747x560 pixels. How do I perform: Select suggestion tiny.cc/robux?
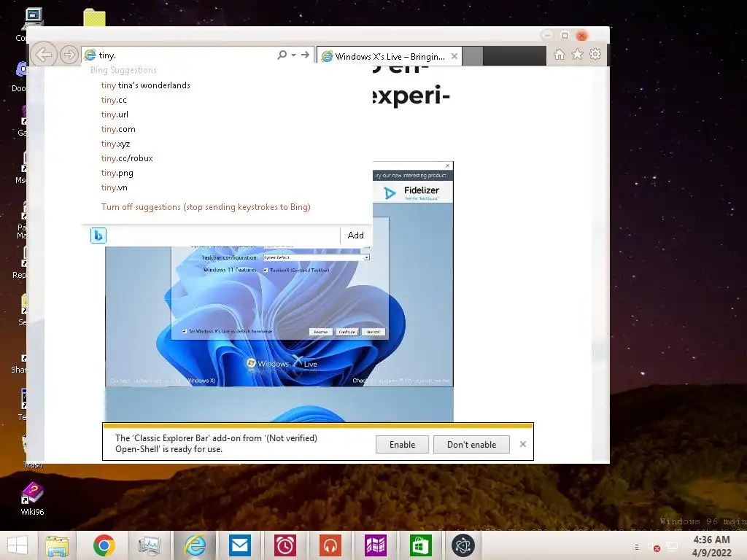pos(127,158)
